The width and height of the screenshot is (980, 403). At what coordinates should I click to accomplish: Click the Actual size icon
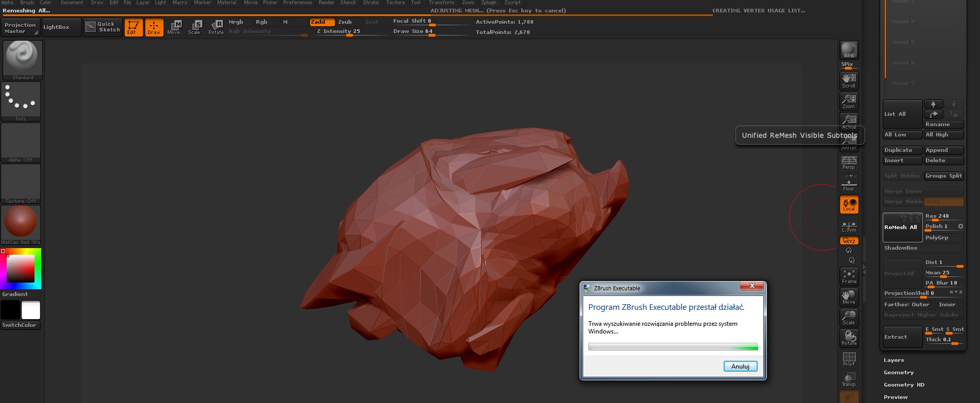tap(849, 122)
